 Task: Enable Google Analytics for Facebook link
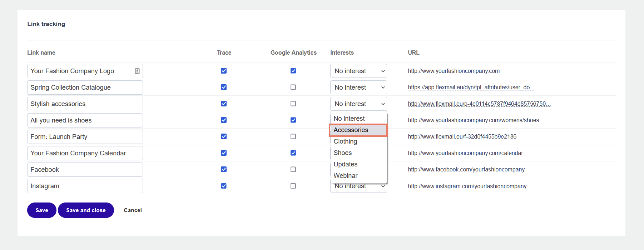click(x=293, y=169)
